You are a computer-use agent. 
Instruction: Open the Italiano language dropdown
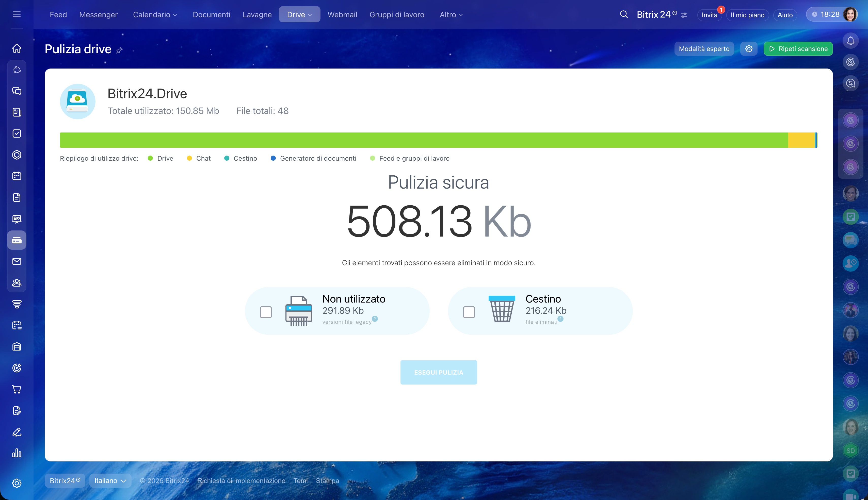coord(110,480)
